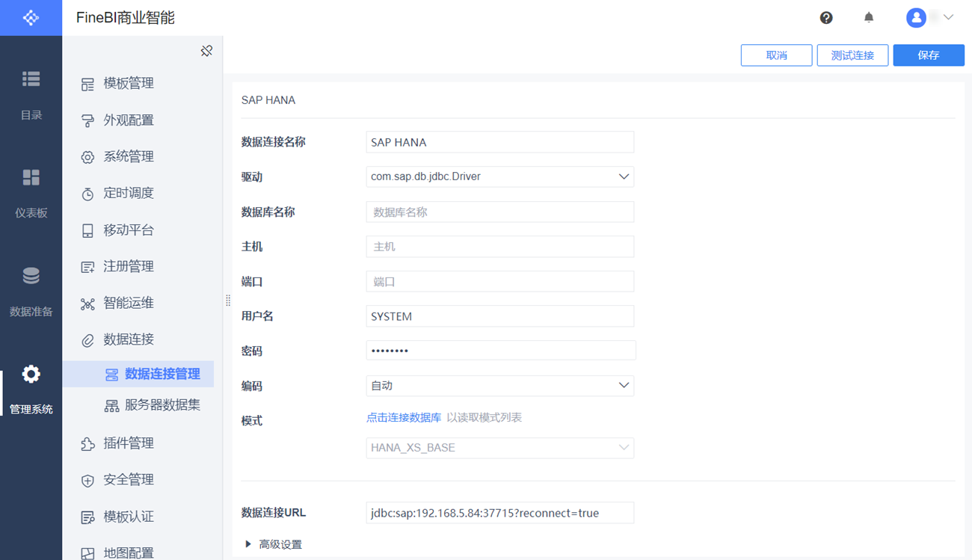972x560 pixels.
Task: Open the user account dropdown arrow
Action: [x=948, y=17]
